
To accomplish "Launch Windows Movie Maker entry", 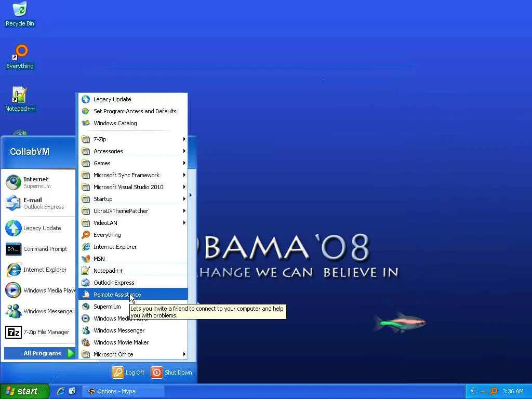I will (134, 342).
